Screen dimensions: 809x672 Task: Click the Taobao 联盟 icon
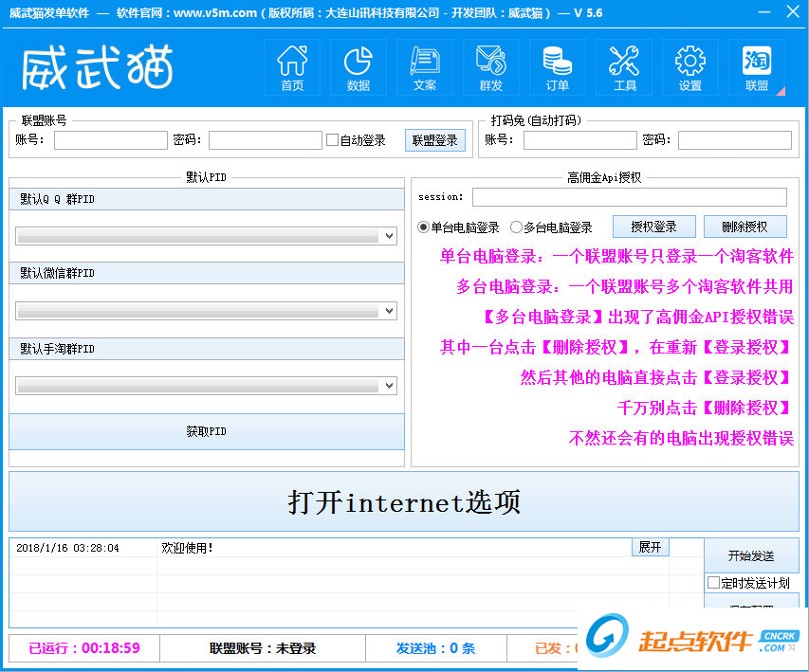click(756, 66)
